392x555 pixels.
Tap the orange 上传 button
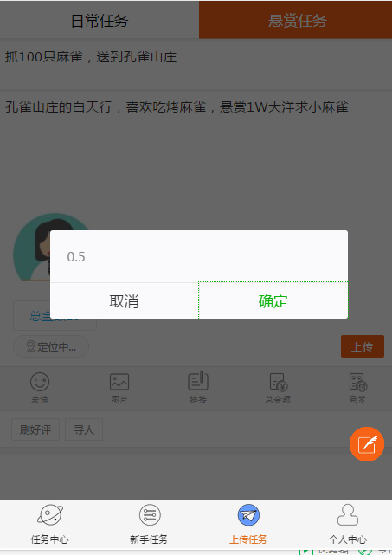tap(363, 346)
